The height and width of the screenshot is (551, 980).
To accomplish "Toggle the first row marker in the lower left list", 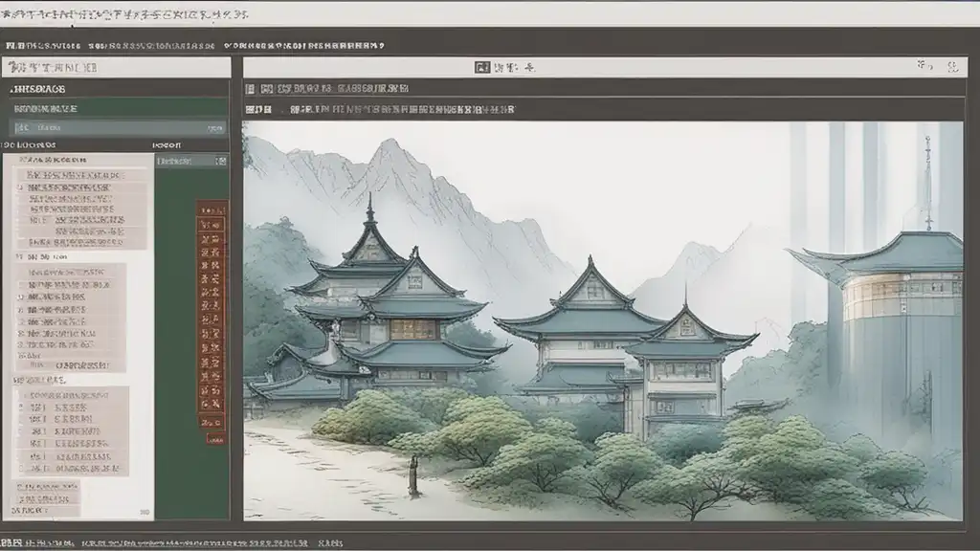I will (21, 394).
